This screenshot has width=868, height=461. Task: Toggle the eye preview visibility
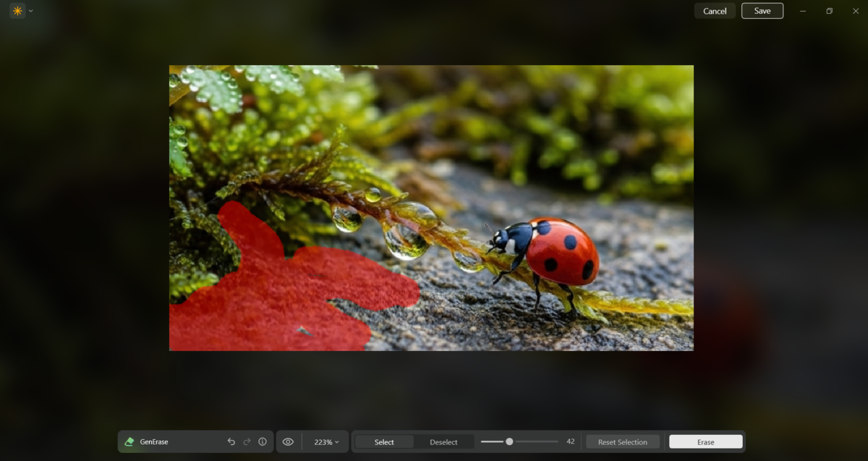click(288, 441)
